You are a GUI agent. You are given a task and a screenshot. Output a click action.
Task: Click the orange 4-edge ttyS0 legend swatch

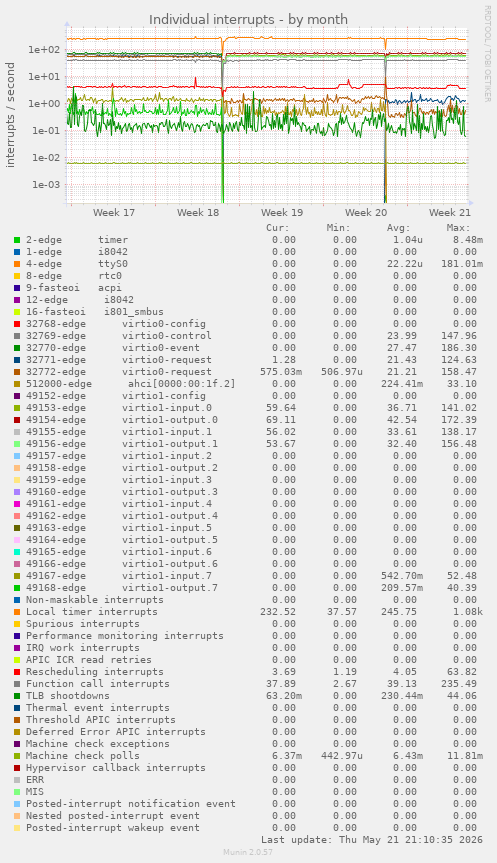click(x=17, y=264)
